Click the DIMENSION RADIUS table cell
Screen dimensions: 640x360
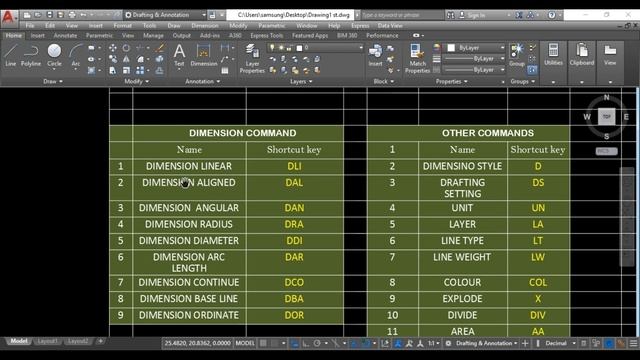point(189,224)
